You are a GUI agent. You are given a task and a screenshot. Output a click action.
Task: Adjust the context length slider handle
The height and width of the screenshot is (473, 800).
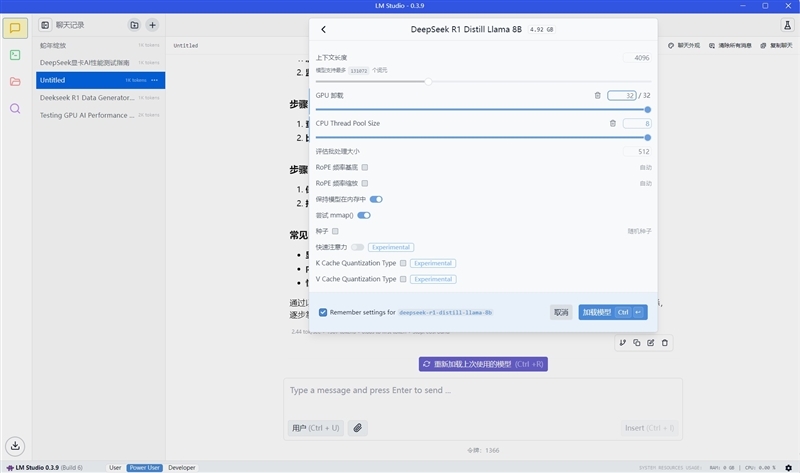tap(429, 82)
